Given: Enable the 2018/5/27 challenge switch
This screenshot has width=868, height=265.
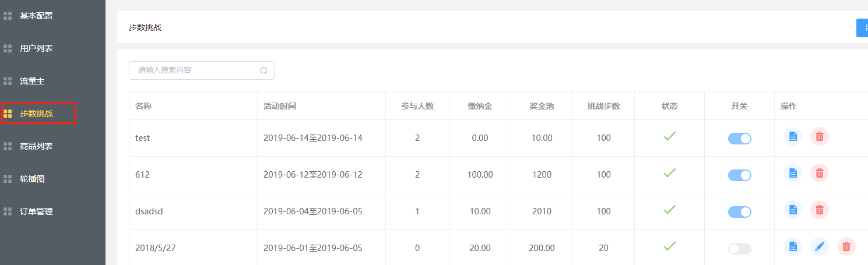Looking at the screenshot, I should coord(739,249).
